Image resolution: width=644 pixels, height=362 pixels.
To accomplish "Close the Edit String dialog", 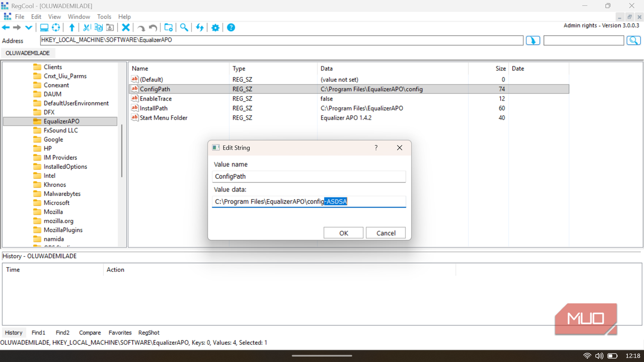I will (x=399, y=148).
